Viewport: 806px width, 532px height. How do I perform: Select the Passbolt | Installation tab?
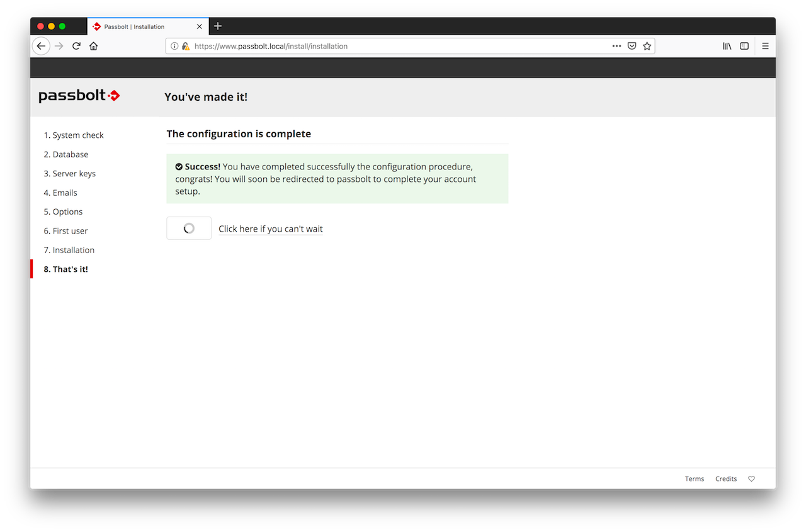[148, 26]
